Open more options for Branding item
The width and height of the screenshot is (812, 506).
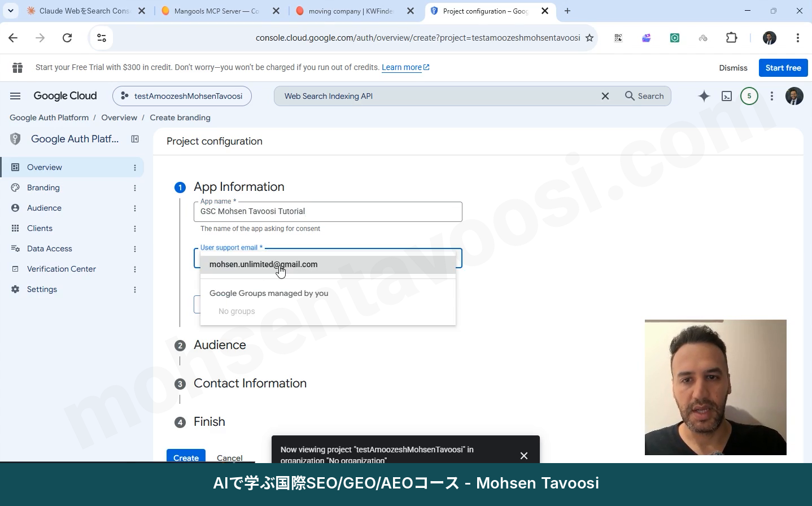coord(135,188)
